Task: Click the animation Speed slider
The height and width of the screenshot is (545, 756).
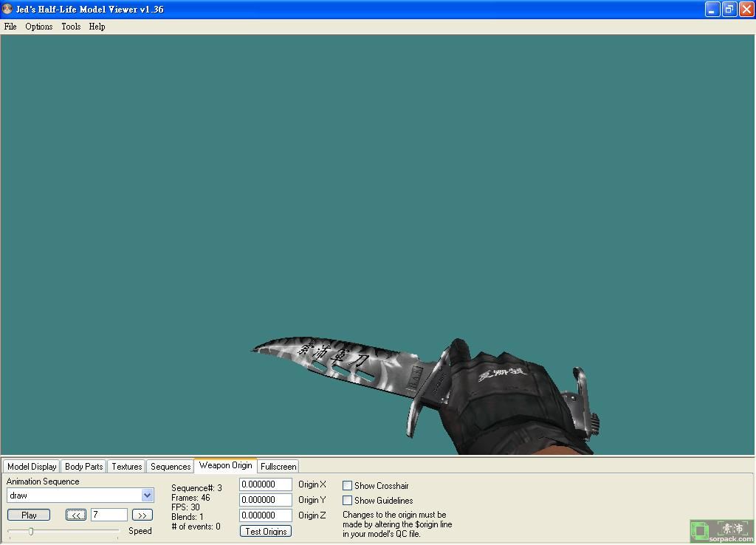Action: click(63, 531)
